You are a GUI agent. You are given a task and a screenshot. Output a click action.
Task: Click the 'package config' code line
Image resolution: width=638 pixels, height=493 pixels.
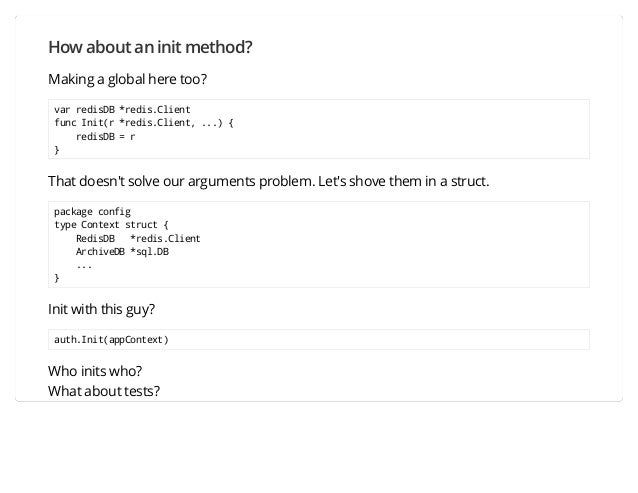(92, 212)
